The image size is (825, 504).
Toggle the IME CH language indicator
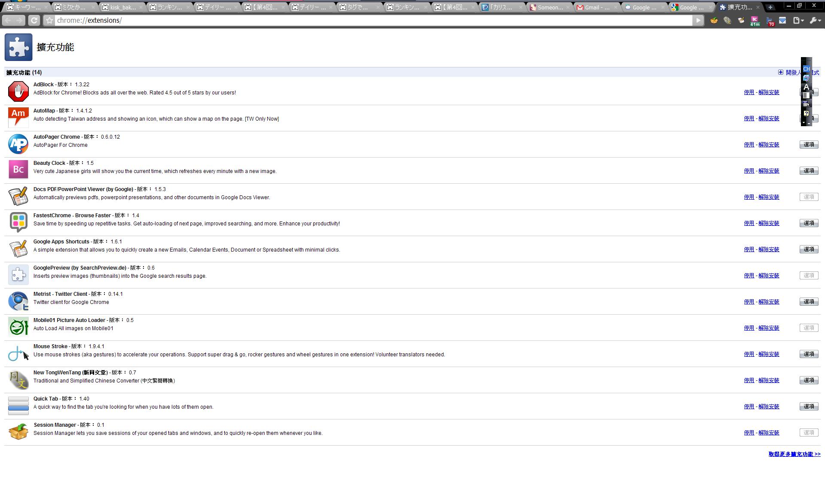(x=806, y=69)
